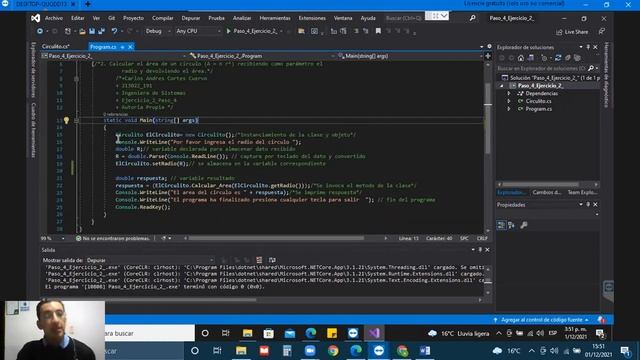640x360 pixels.
Task: Click the Home icon in Explorador de soluciones
Action: 521,58
